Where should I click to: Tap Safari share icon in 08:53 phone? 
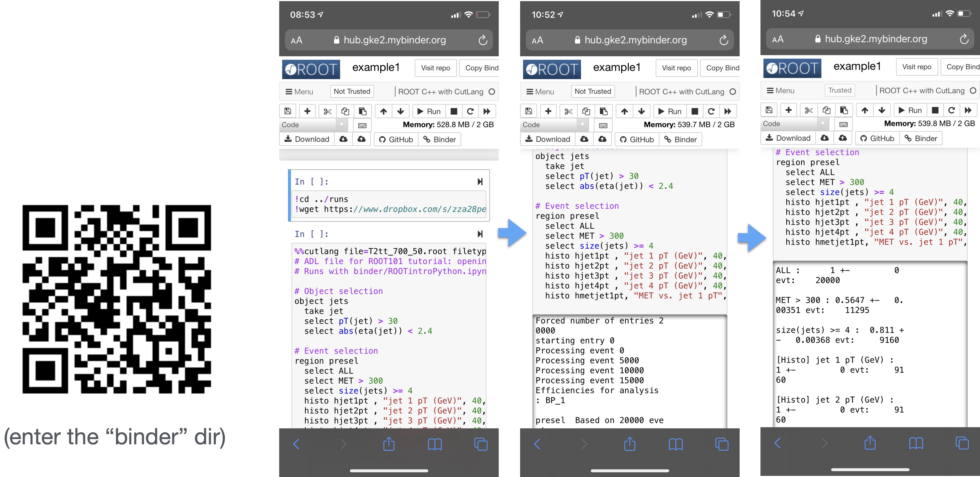click(x=388, y=444)
